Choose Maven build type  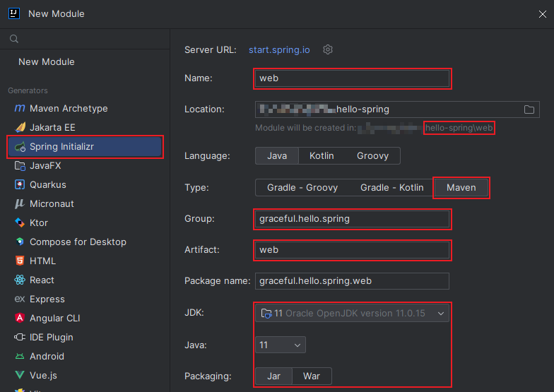pyautogui.click(x=461, y=188)
